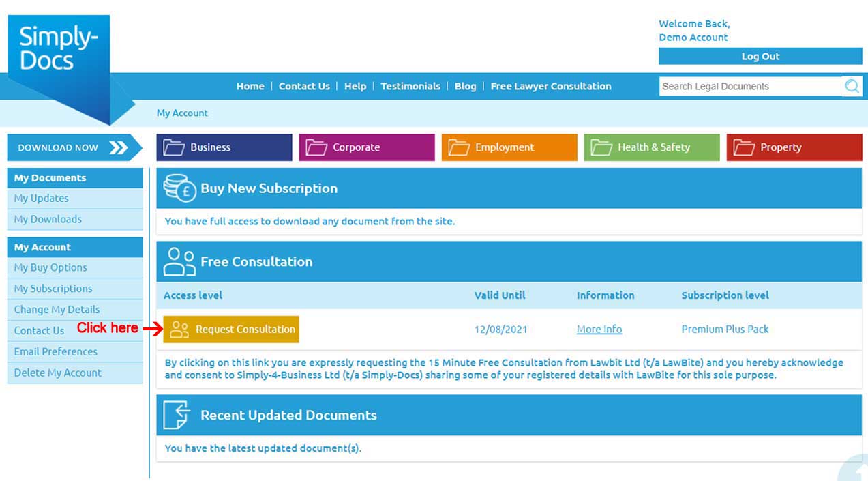Image resolution: width=868 pixels, height=481 pixels.
Task: Open Testimonials from the top menu
Action: click(x=410, y=87)
